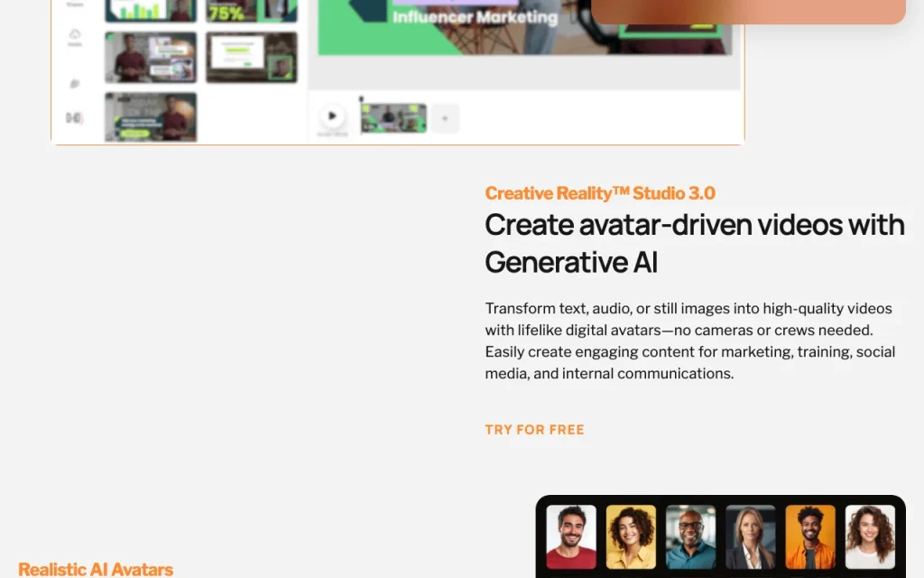This screenshot has width=924, height=578.
Task: Select the scene clip thumbnail in the timeline
Action: point(393,118)
